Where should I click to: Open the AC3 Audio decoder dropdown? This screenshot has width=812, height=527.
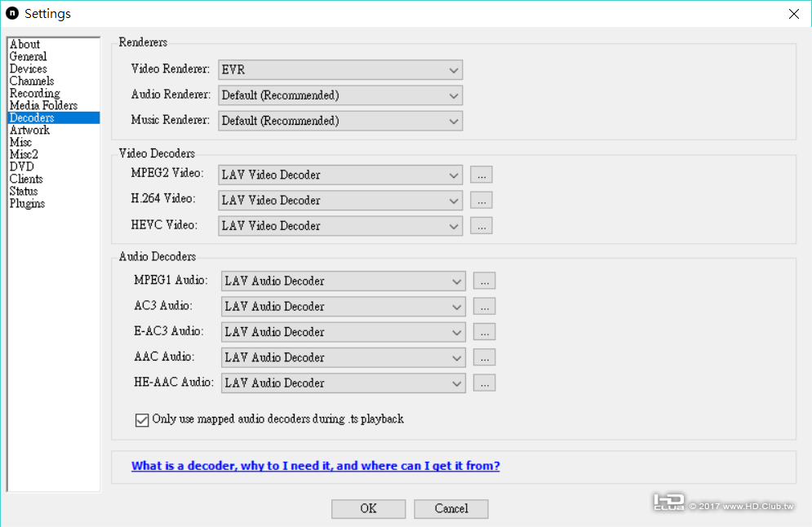(x=344, y=307)
